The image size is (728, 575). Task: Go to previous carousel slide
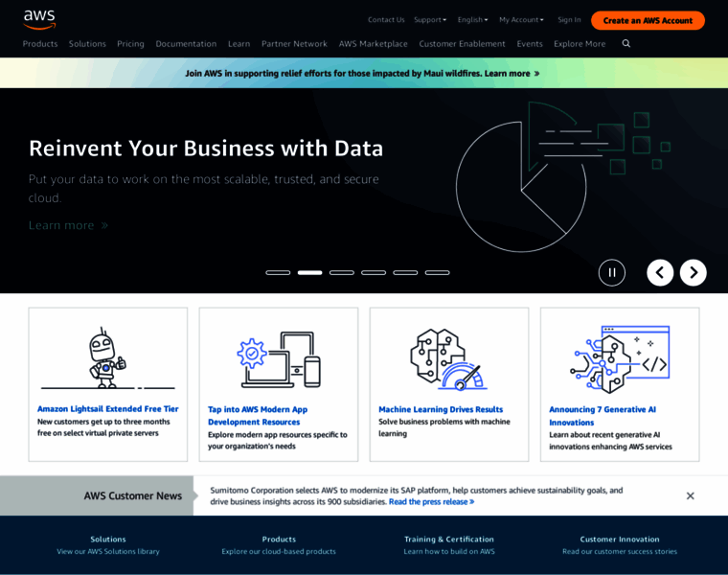(x=660, y=272)
